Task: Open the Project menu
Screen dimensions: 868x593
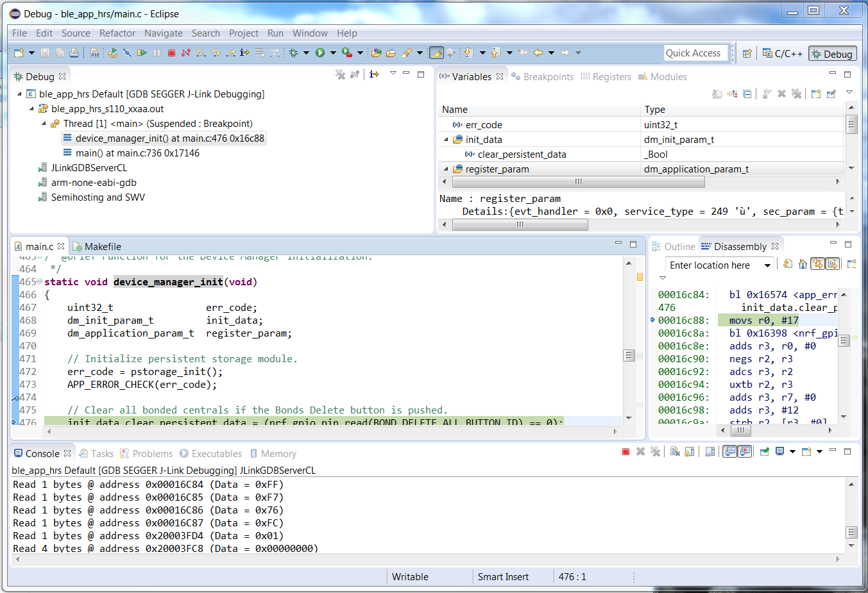Action: [244, 33]
